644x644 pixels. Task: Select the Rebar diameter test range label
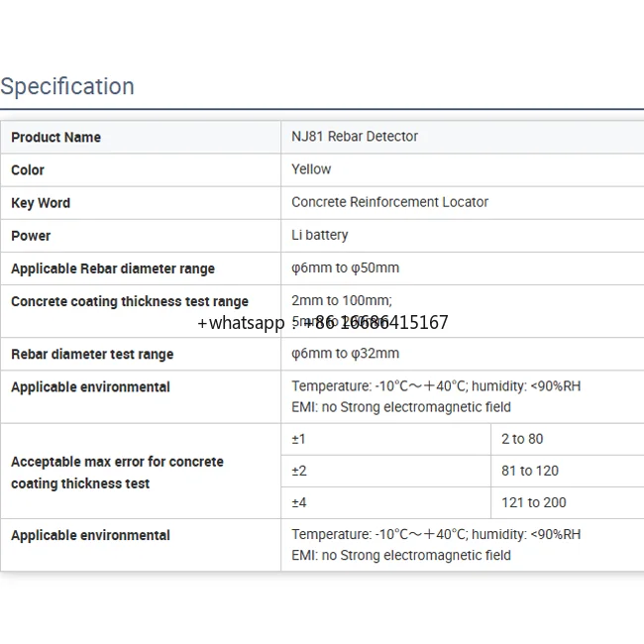click(x=92, y=354)
